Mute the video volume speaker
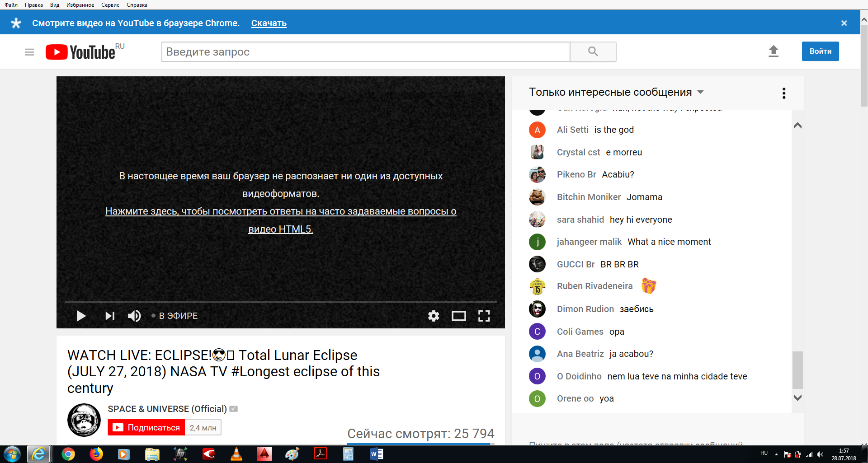The image size is (868, 463). [x=134, y=316]
